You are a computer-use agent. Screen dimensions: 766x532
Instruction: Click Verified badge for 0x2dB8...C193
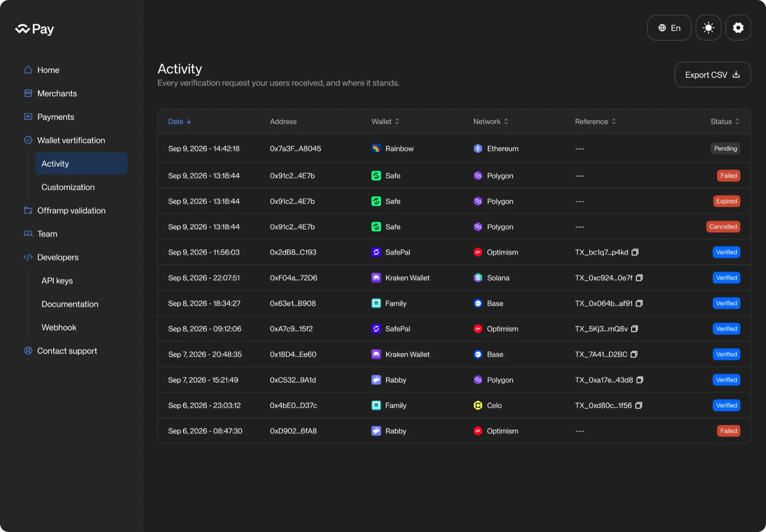click(x=726, y=252)
